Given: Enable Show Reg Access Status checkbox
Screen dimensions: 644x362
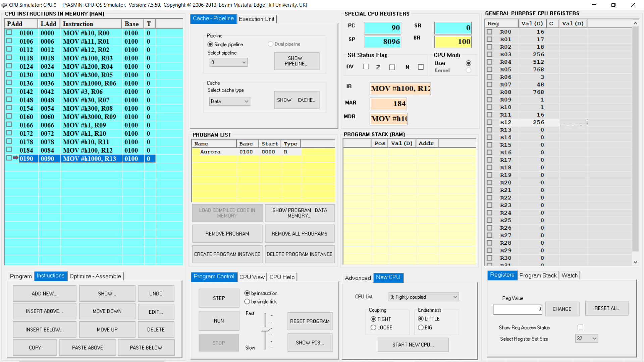Looking at the screenshot, I should [x=581, y=327].
